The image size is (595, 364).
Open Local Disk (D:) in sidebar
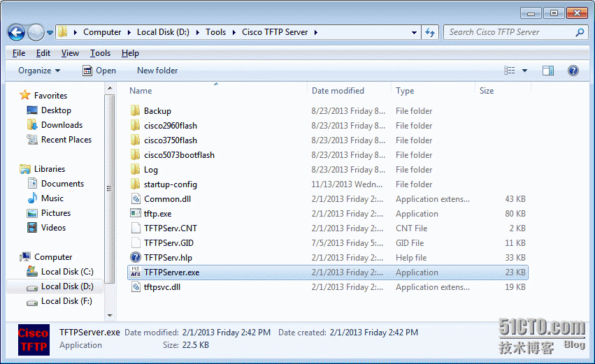(67, 286)
